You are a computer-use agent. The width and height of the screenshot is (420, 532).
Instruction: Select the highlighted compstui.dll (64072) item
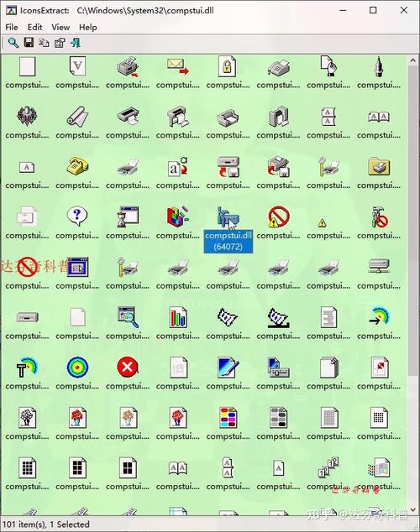(228, 231)
